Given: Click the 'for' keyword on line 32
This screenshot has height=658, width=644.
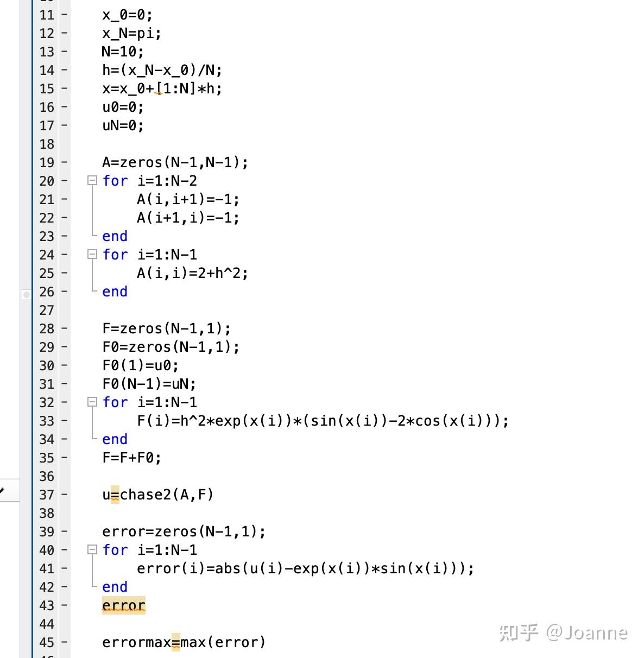Looking at the screenshot, I should tap(115, 402).
